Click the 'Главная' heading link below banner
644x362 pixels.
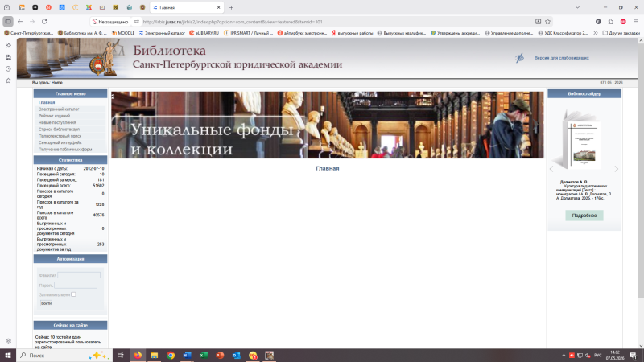(x=328, y=168)
